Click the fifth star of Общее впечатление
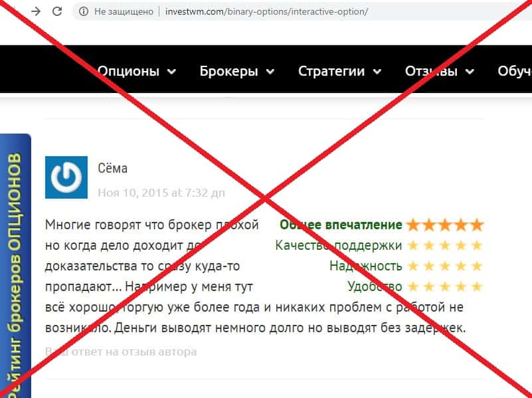The width and height of the screenshot is (532, 398). tap(477, 225)
